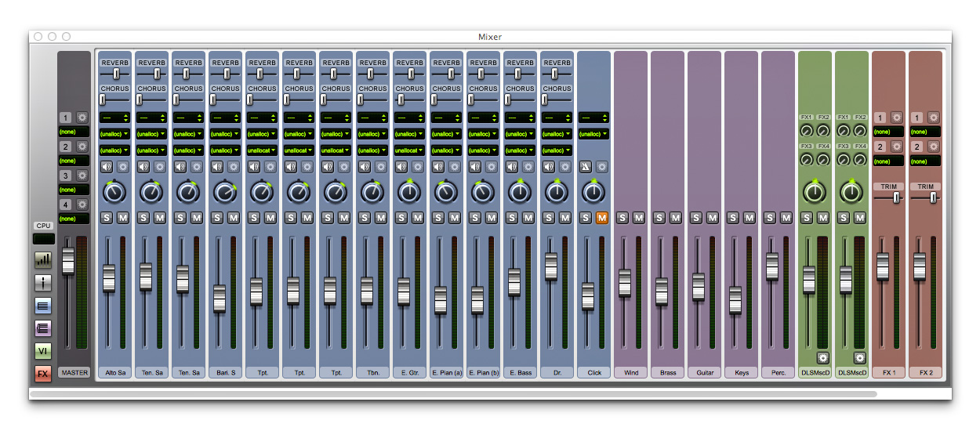Open gear for MASTER insert slot 3
Image resolution: width=980 pixels, height=431 pixels.
coord(82,176)
